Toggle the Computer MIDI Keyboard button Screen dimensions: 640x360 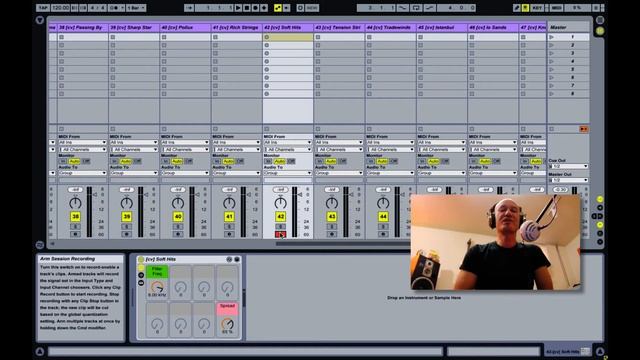point(525,8)
